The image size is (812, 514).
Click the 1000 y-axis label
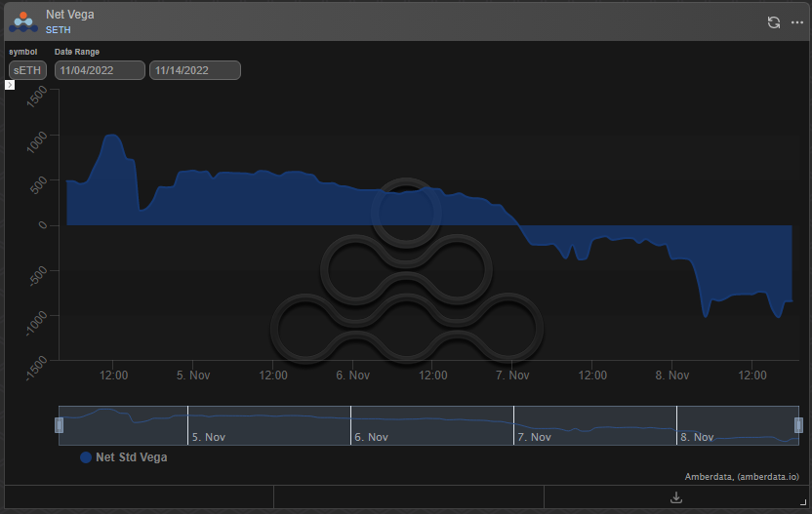click(x=37, y=142)
